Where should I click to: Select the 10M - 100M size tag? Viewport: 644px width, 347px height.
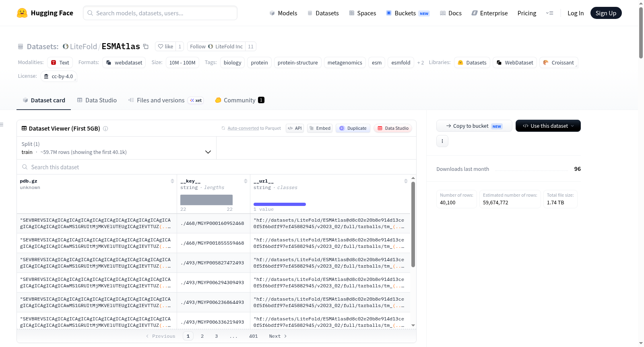182,62
